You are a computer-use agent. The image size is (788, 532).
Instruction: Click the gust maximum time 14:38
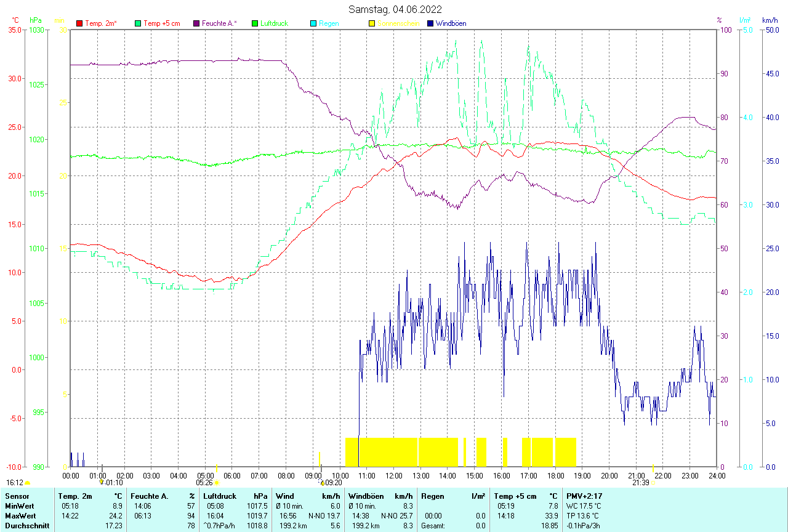click(x=361, y=516)
